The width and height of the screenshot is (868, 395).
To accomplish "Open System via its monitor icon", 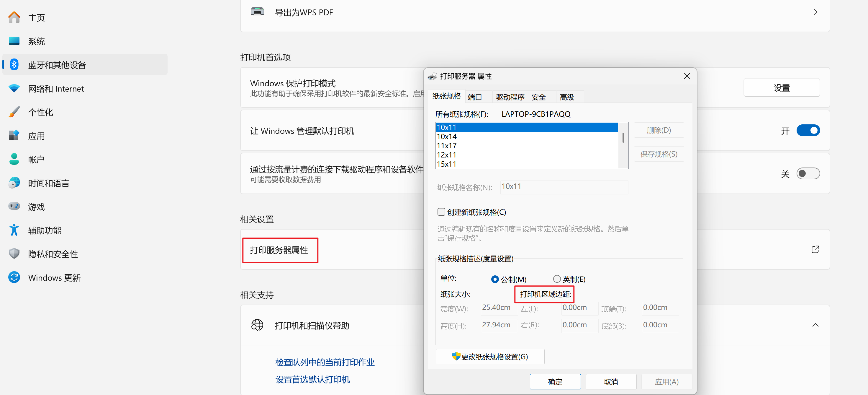I will pyautogui.click(x=14, y=41).
